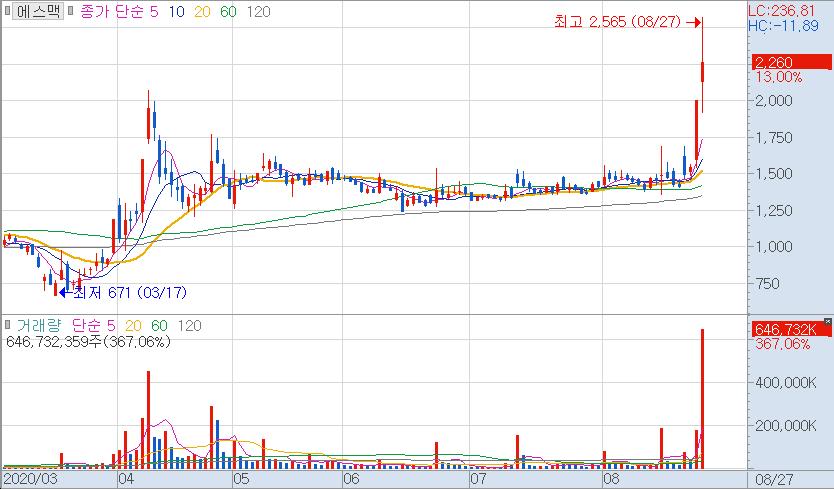Click the HC:-11.89 value
Image resolution: width=834 pixels, height=489 pixels.
783,25
